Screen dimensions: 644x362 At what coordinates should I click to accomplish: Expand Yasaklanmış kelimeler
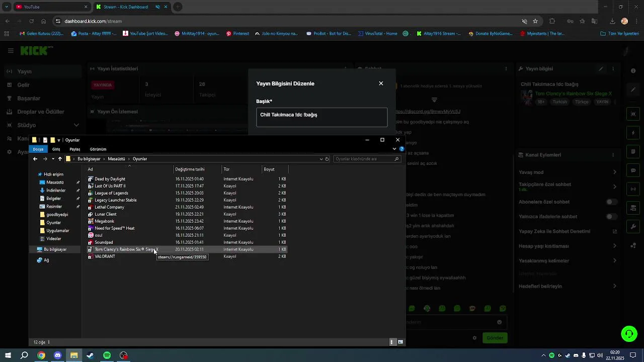tap(614, 260)
